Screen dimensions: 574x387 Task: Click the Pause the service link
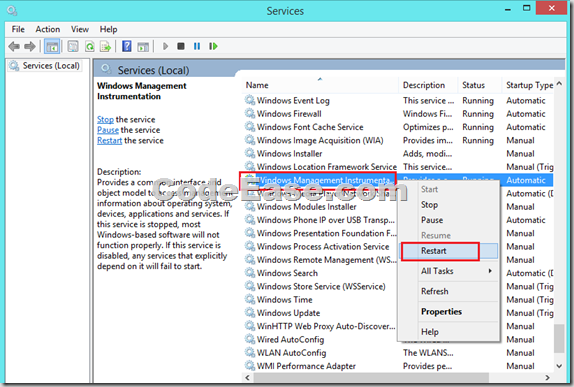click(108, 130)
